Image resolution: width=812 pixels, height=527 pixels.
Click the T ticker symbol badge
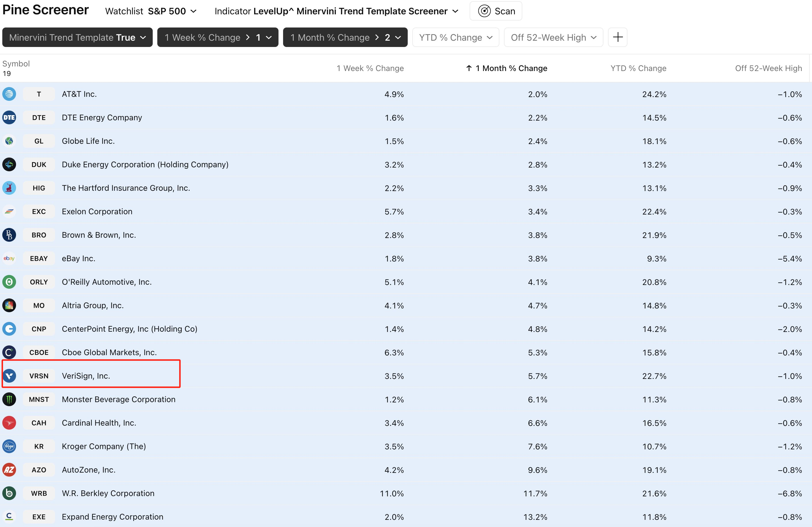[39, 94]
